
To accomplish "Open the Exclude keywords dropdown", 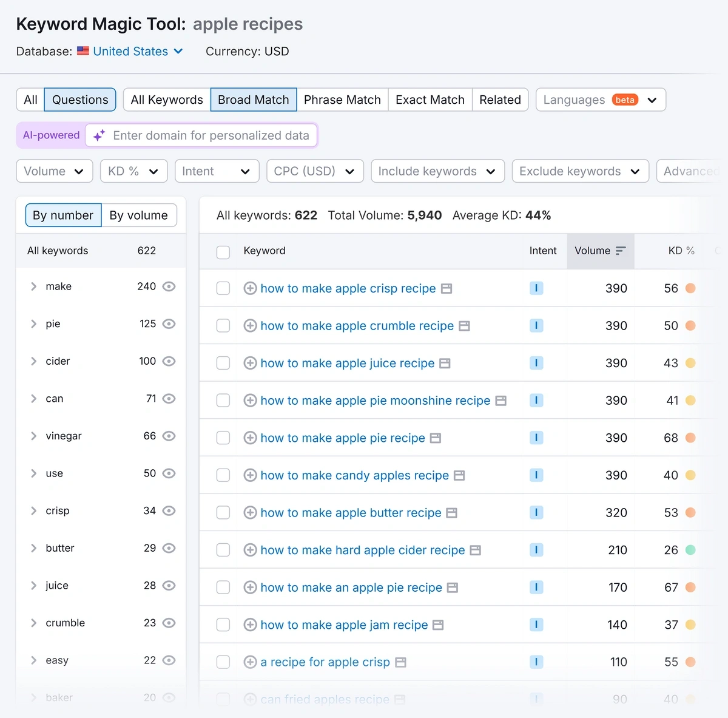I will click(x=581, y=171).
